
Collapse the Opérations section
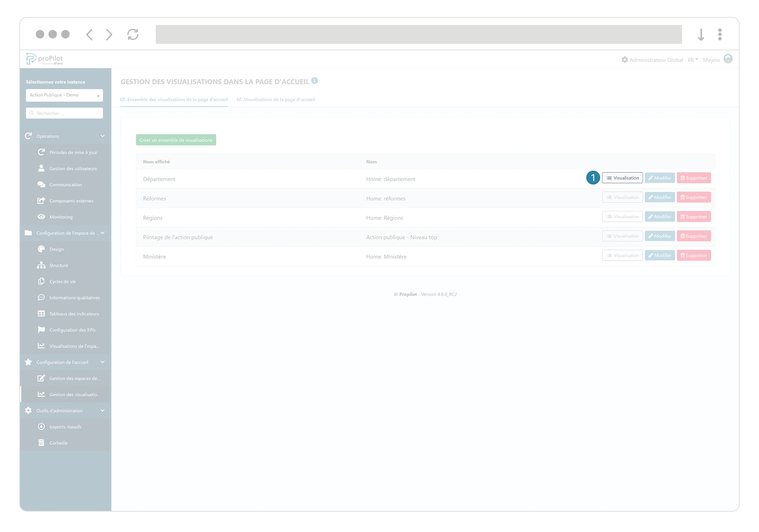point(102,136)
